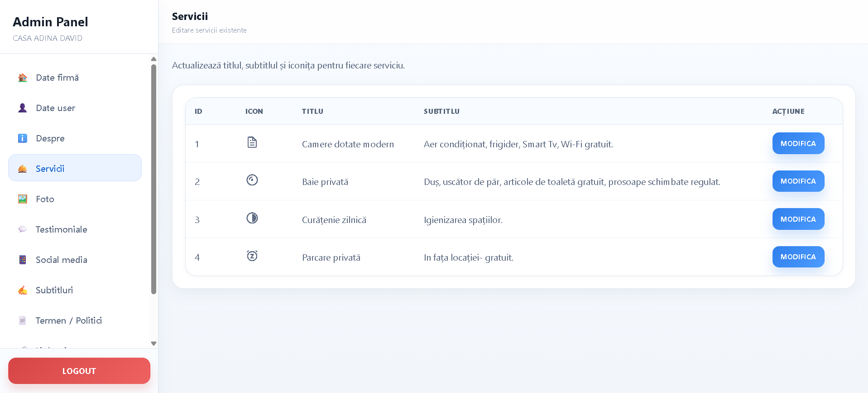Viewport: 868px width, 393px height.
Task: Go to Social media settings
Action: [75, 260]
